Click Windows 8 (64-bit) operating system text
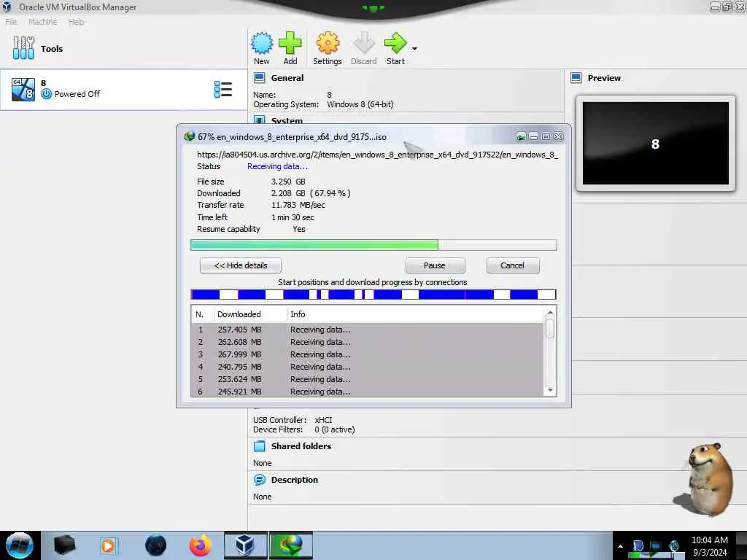This screenshot has height=560, width=747. coord(360,104)
